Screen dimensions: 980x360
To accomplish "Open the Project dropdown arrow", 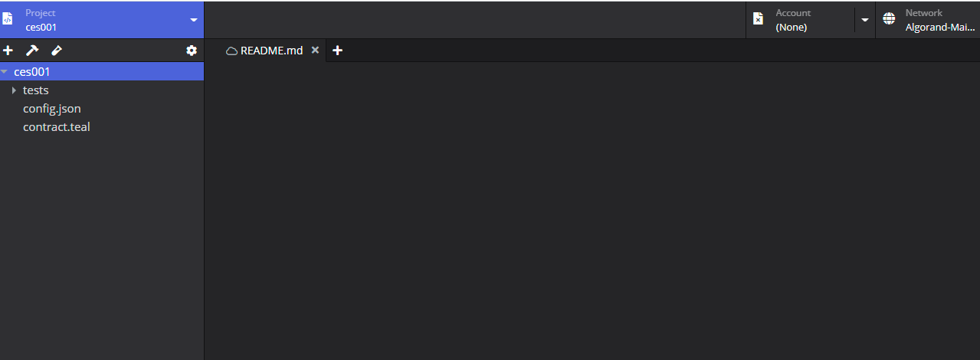I will click(194, 20).
